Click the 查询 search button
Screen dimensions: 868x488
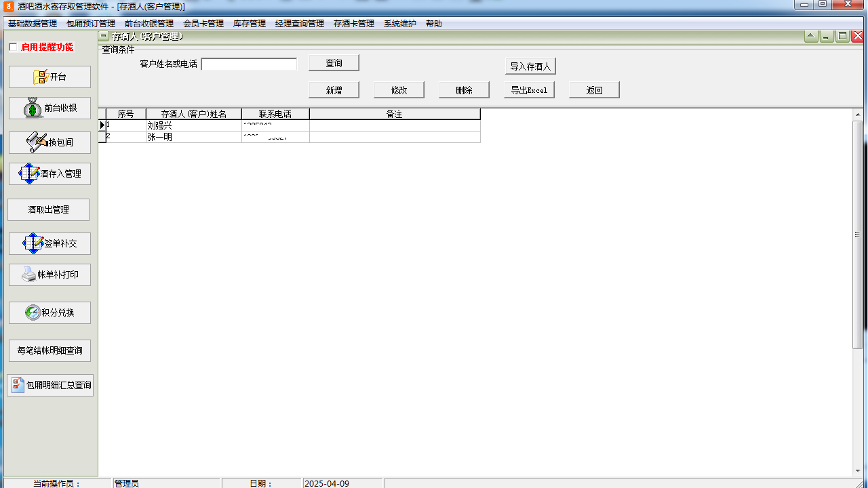click(334, 63)
